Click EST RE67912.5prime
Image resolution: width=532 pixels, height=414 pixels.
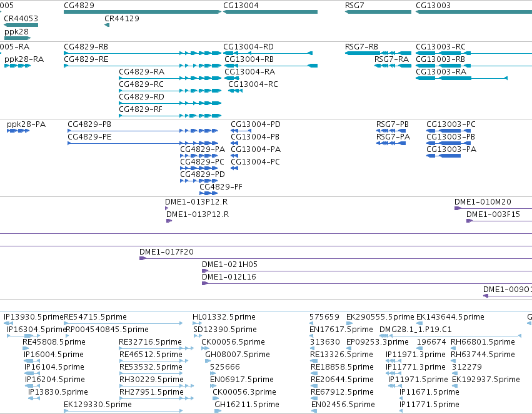click(x=343, y=392)
